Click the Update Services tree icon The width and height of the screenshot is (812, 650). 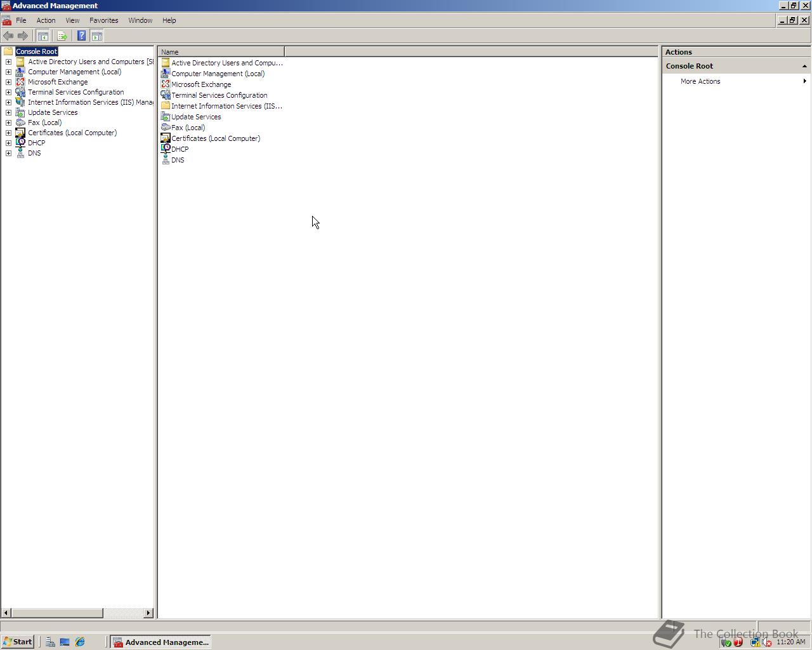point(20,112)
